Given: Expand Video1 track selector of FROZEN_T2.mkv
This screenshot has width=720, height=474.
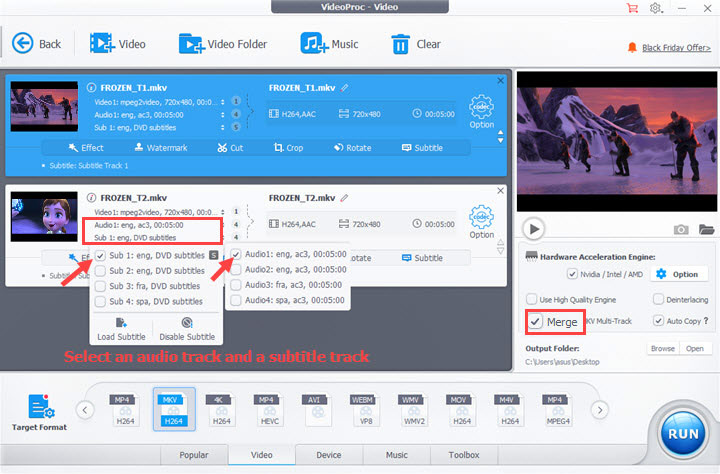Looking at the screenshot, I should (223, 212).
